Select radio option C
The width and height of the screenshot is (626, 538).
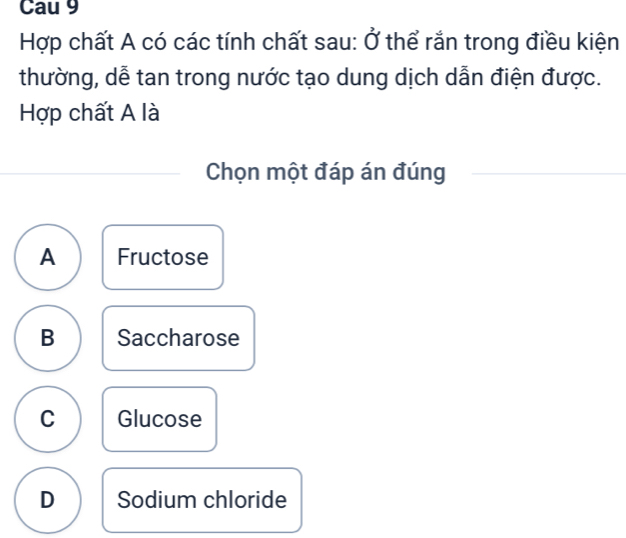47,419
